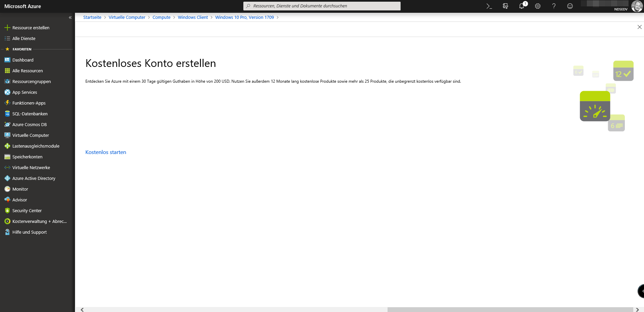This screenshot has width=644, height=312.
Task: Collapse the left sidebar menu
Action: click(70, 17)
